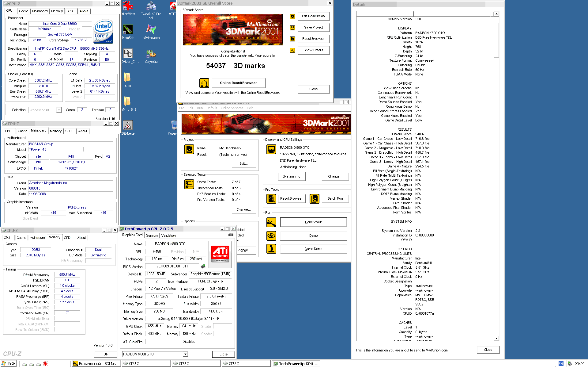Open the Online Services menu in 3DMark2001
Image resolution: width=588 pixels, height=368 pixels.
[232, 108]
